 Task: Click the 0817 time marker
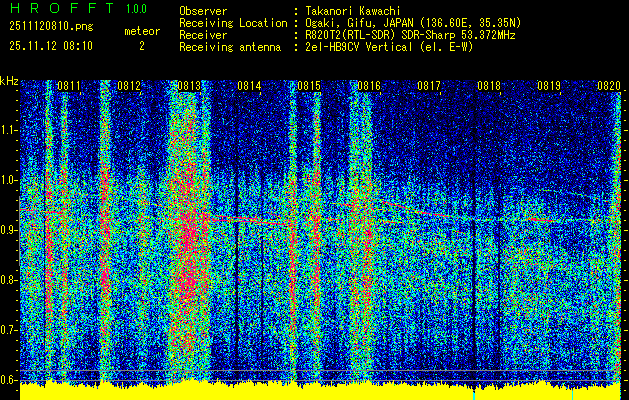tap(428, 86)
